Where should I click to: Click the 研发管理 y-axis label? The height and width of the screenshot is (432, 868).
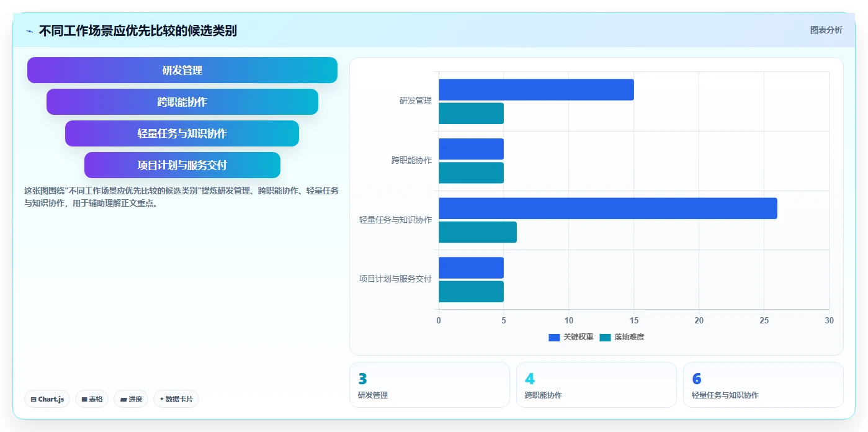point(416,101)
